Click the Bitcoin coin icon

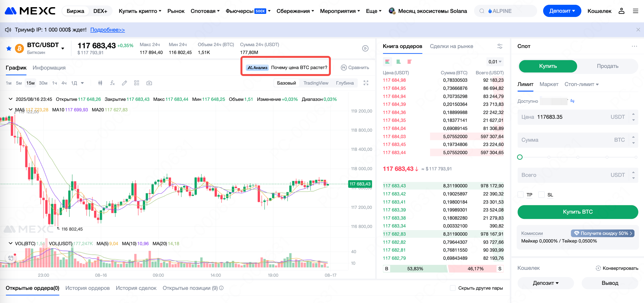point(19,48)
